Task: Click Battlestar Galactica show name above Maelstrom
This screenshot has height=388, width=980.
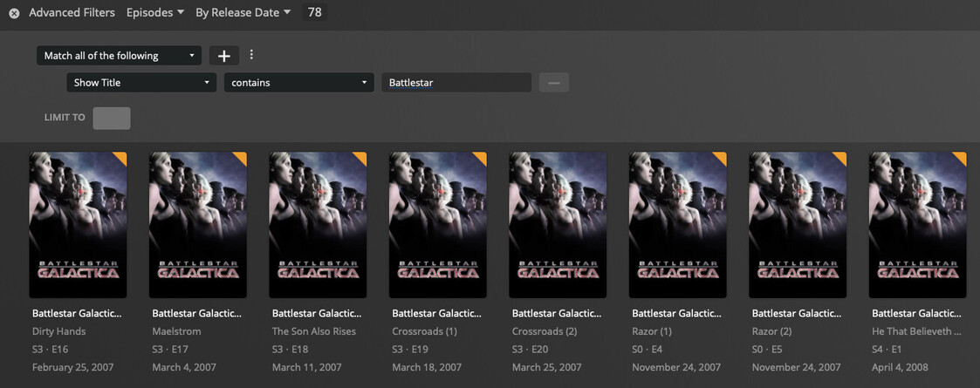Action: click(x=197, y=313)
